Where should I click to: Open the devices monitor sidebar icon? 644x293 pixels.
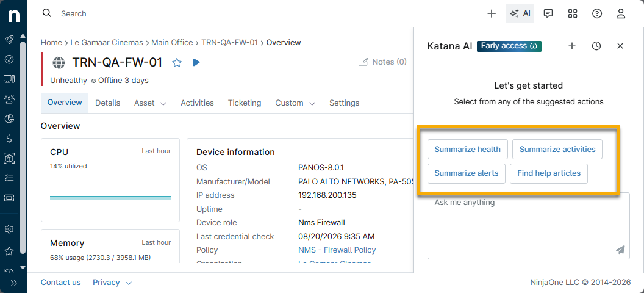click(9, 79)
